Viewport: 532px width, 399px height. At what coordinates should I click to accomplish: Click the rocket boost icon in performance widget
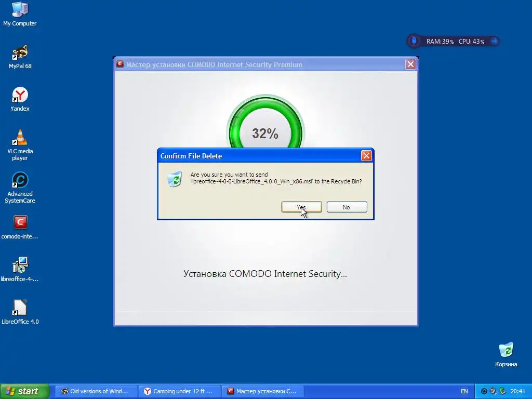414,41
